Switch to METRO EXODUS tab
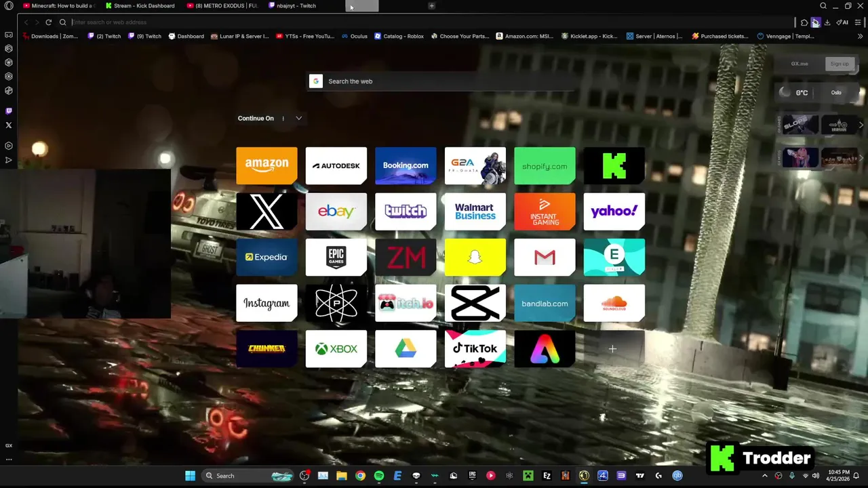This screenshot has width=868, height=488. coord(222,6)
